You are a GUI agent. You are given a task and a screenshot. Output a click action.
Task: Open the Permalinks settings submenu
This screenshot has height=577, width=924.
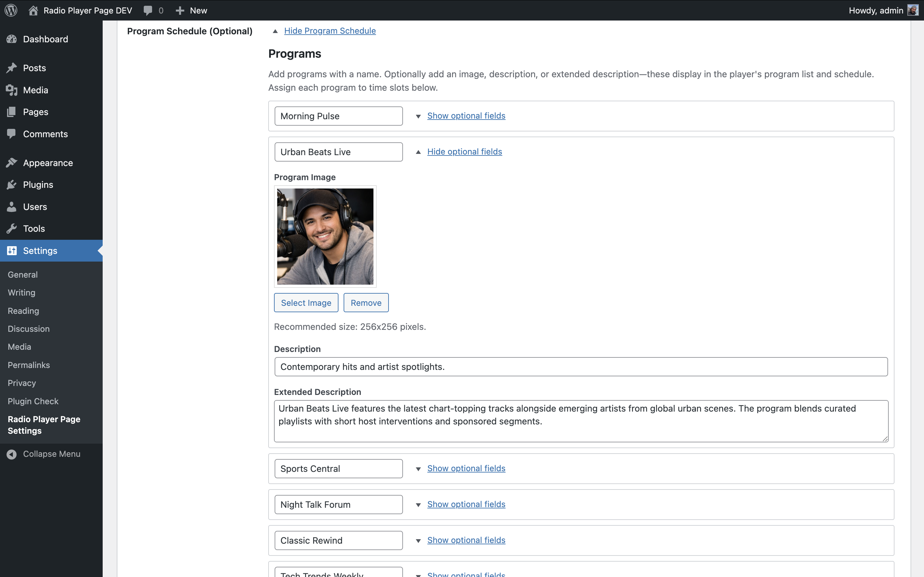pos(29,365)
